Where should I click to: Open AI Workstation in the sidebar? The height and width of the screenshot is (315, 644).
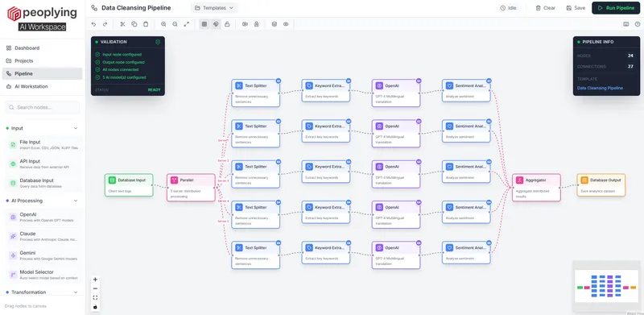pos(43,86)
